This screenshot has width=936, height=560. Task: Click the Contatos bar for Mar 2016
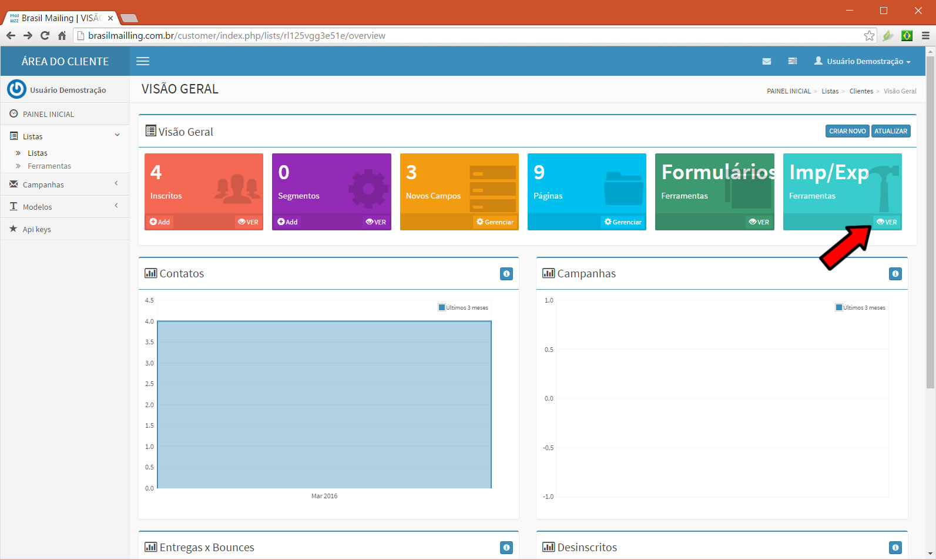(324, 404)
